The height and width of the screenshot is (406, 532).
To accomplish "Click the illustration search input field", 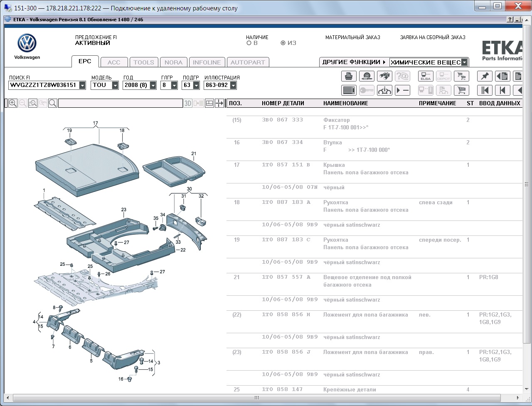I will pyautogui.click(x=120, y=103).
